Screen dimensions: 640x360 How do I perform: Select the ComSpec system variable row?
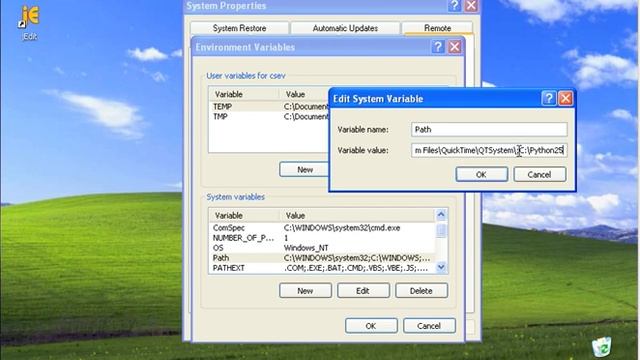(322, 228)
